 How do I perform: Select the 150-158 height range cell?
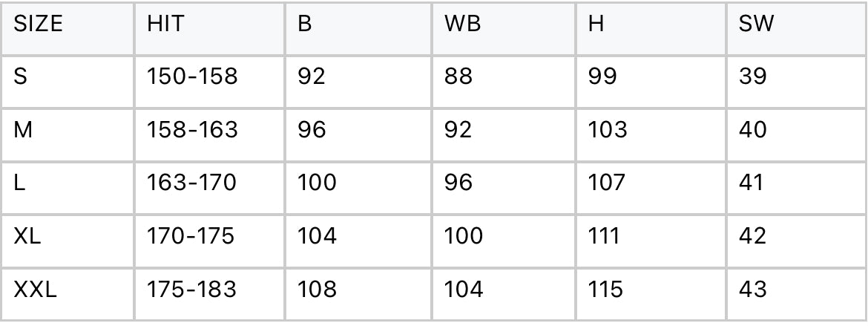[x=192, y=76]
